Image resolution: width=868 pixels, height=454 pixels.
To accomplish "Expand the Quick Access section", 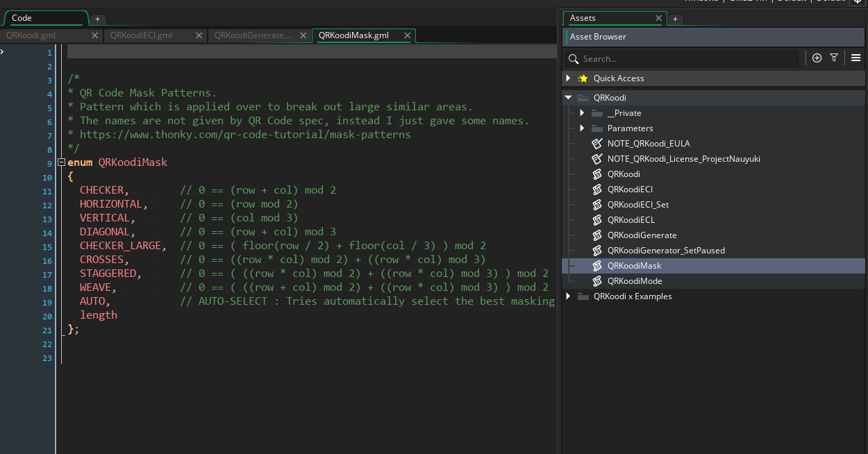I will 568,78.
